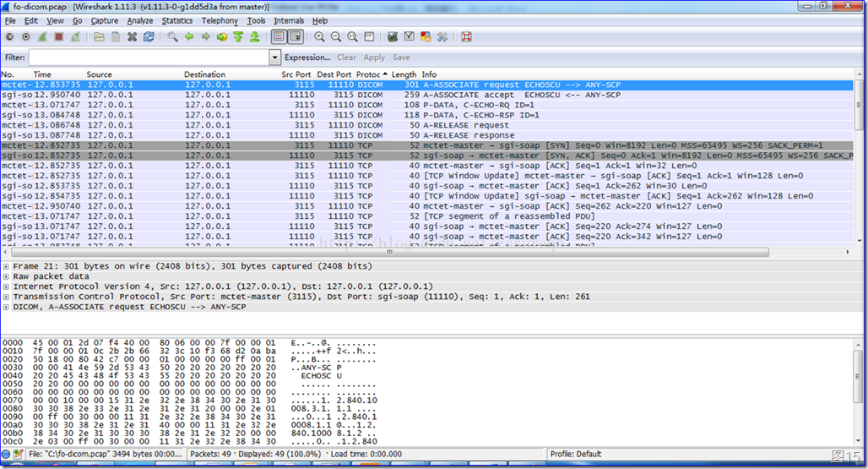Screen dimensions: 868x469
Task: Focus the display filter input field
Action: [149, 57]
